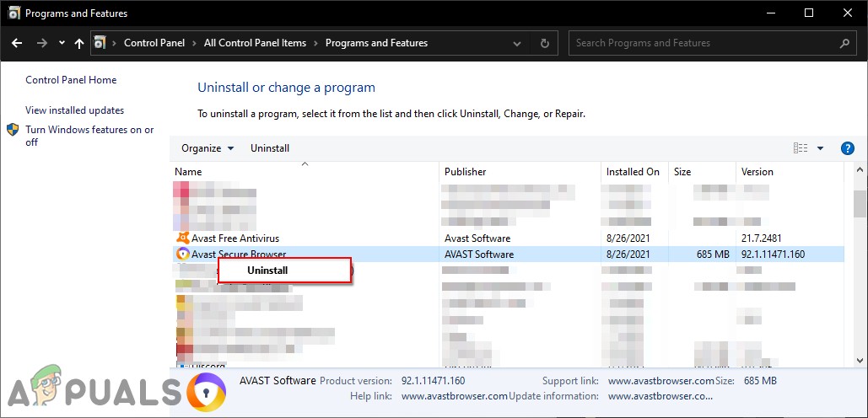Click the back navigation arrow

coord(17,43)
